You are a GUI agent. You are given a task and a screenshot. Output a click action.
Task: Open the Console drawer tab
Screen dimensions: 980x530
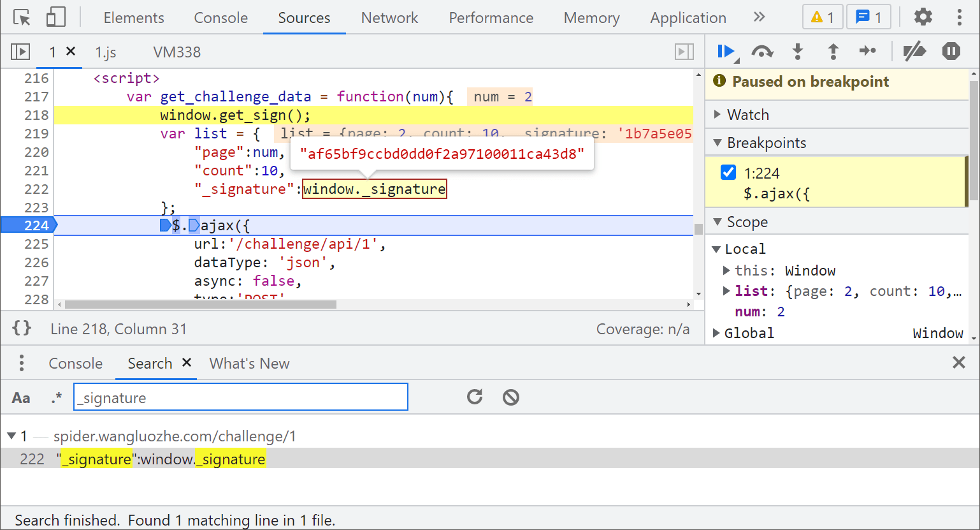(x=76, y=364)
